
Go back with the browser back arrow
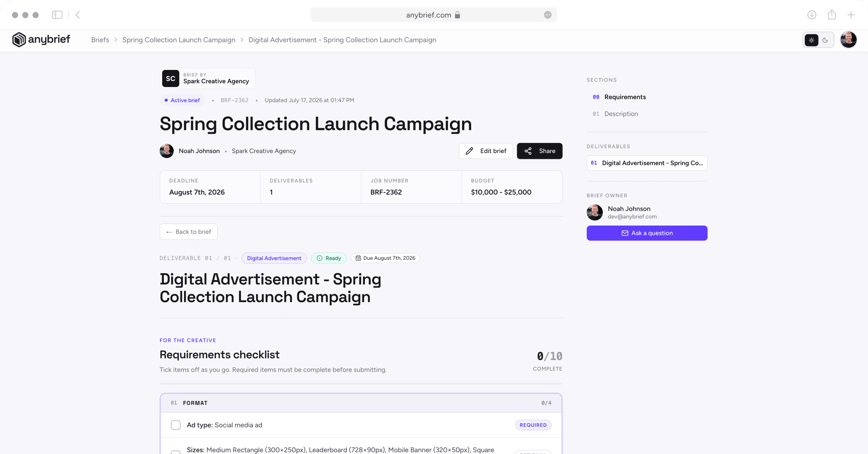click(x=78, y=15)
